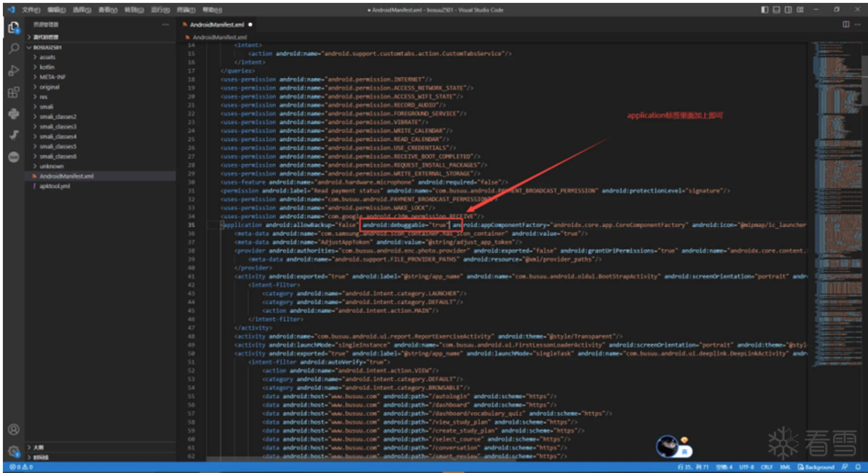The width and height of the screenshot is (868, 473).
Task: Open the File (文件) menu
Action: (x=31, y=10)
